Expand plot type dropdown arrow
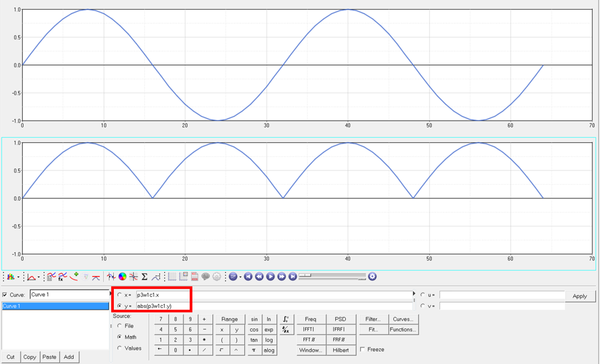The height and width of the screenshot is (364, 600). (x=18, y=277)
